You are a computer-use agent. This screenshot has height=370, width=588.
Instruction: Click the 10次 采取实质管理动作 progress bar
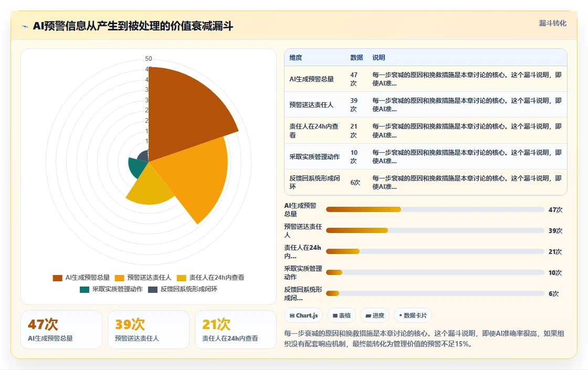435,272
